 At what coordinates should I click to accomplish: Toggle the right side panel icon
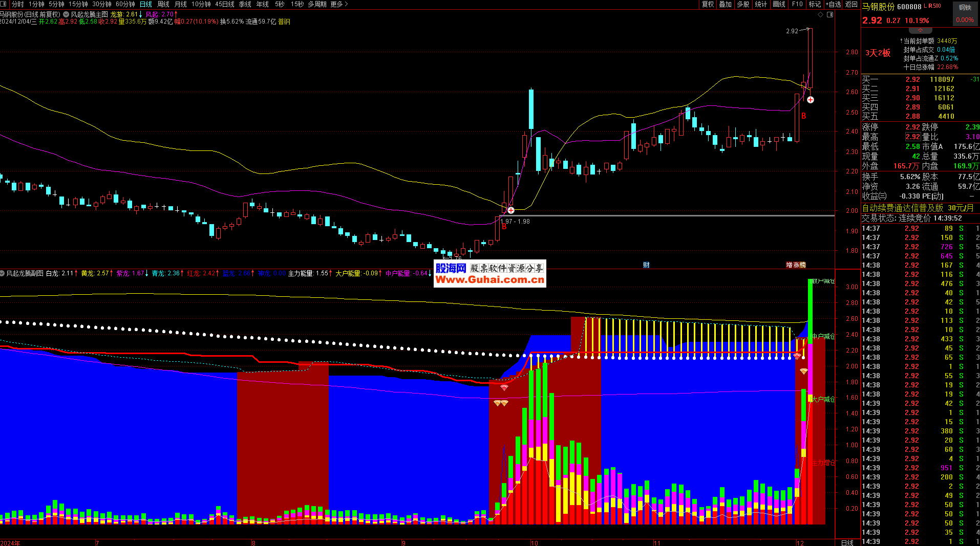pos(830,15)
